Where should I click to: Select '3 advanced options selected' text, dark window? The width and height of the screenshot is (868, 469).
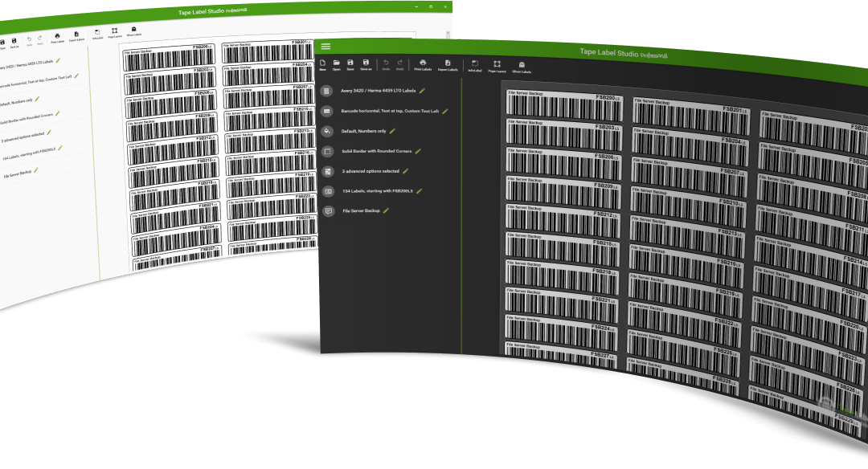click(x=371, y=171)
